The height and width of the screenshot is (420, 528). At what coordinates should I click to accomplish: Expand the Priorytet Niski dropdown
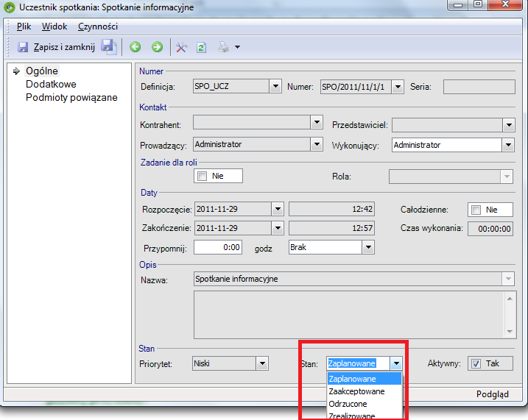pos(262,363)
